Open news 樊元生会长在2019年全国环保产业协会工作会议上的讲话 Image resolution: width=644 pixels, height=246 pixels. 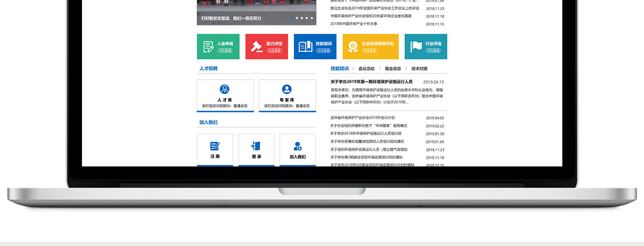[375, 8]
